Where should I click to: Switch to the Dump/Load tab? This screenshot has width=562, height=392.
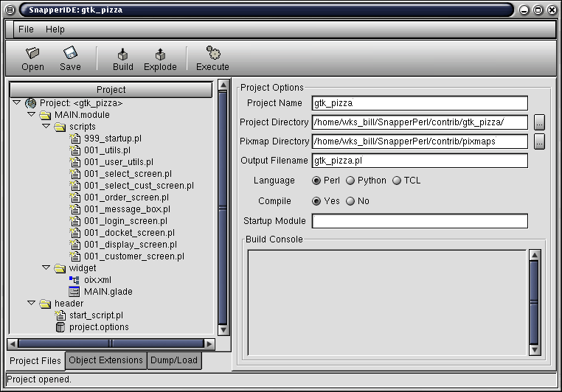point(174,360)
